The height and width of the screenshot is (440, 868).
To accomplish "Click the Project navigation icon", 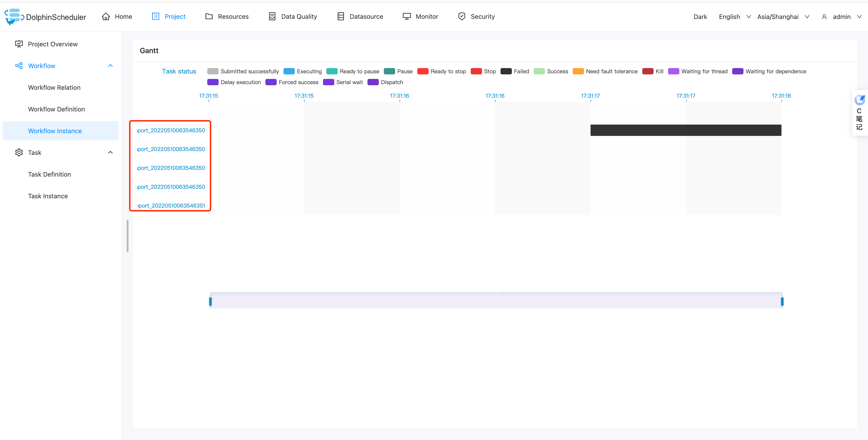I will click(155, 16).
